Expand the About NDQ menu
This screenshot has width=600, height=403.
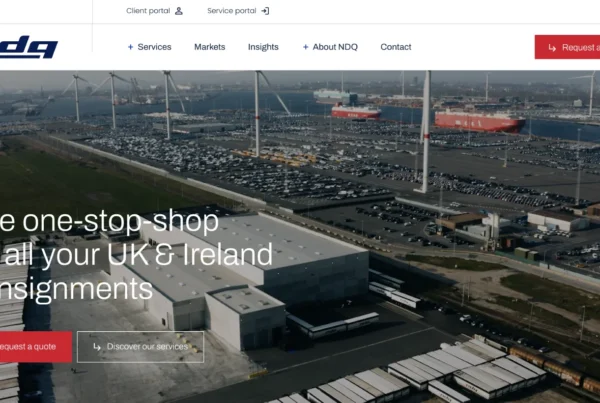point(330,47)
